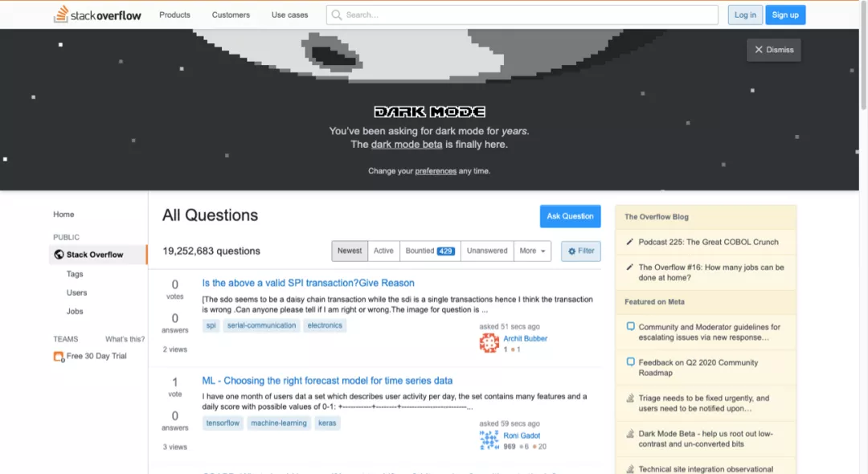Viewport: 868px width, 474px height.
Task: Open Jobs in sidebar
Action: [x=75, y=312]
